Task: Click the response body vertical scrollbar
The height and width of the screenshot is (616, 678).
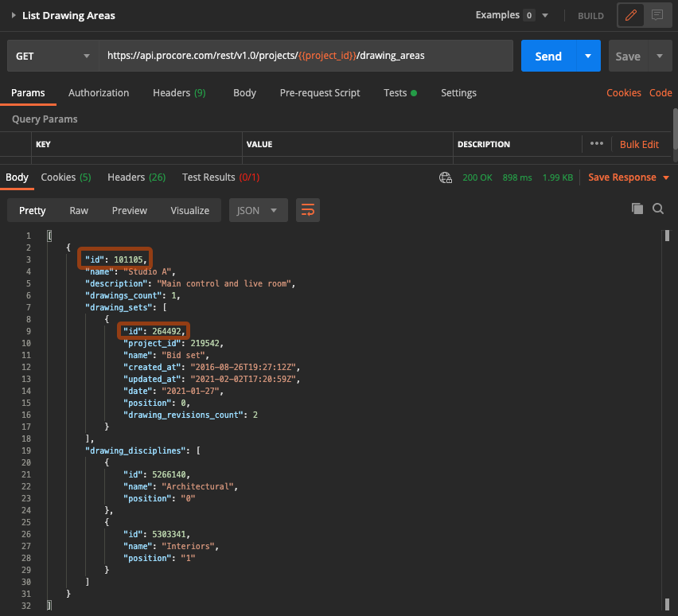Action: pos(667,419)
